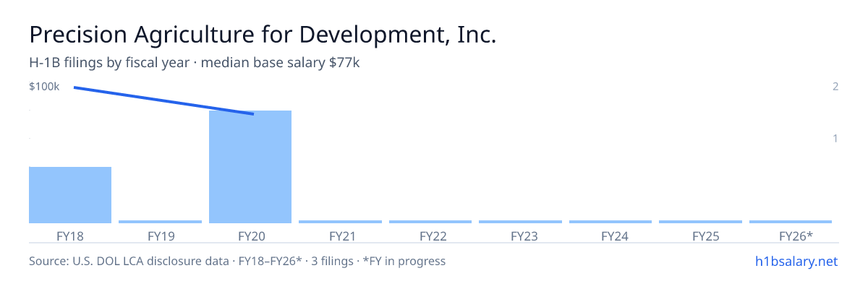Click the DOL LCA source footnote
This screenshot has width=868, height=289.
237,261
